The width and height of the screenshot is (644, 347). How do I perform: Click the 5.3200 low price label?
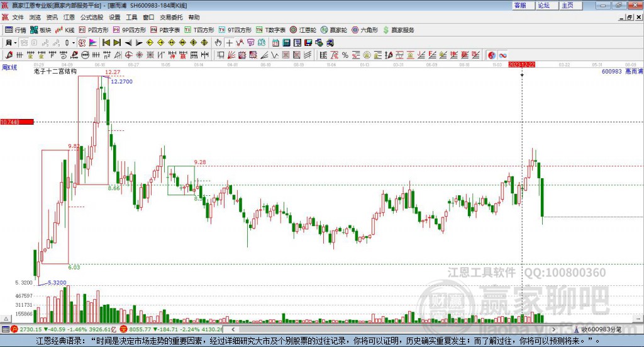(57, 283)
